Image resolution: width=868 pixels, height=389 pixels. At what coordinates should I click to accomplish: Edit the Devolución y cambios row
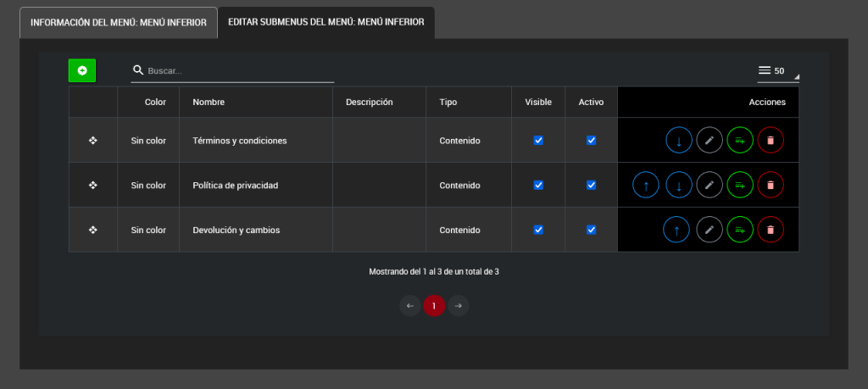[x=709, y=230]
